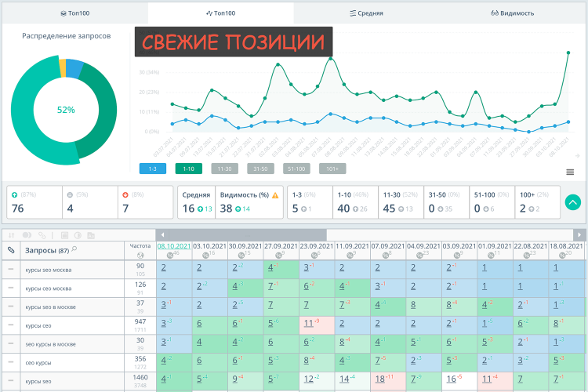The width and height of the screenshot is (588, 392).
Task: Click the sort arrows icon in table toolbar
Action: [x=11, y=234]
